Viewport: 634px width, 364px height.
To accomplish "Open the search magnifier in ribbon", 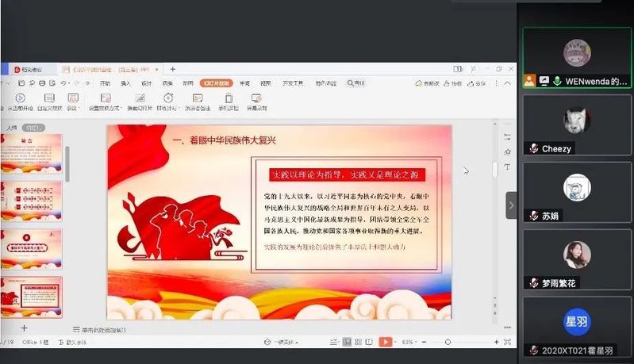I will 352,82.
